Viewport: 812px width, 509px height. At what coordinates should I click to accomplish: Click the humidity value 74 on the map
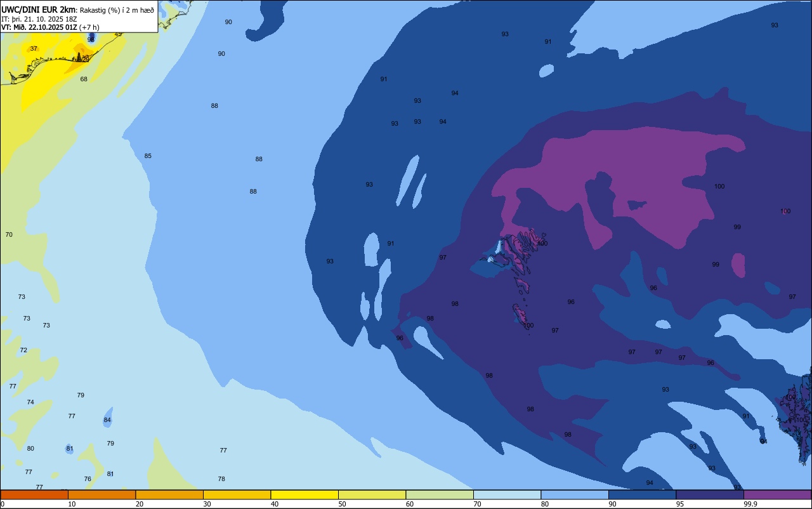tap(30, 402)
